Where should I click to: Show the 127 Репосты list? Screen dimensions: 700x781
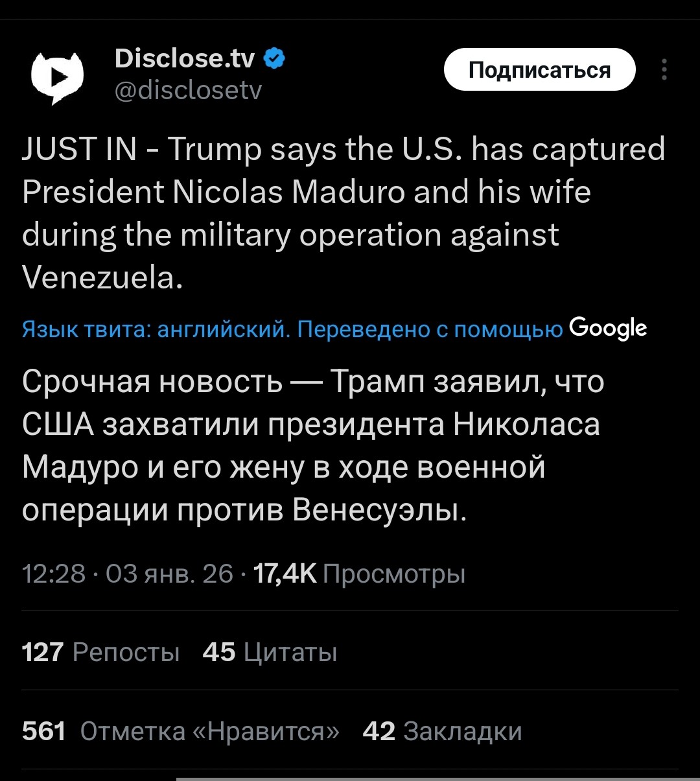[x=100, y=652]
